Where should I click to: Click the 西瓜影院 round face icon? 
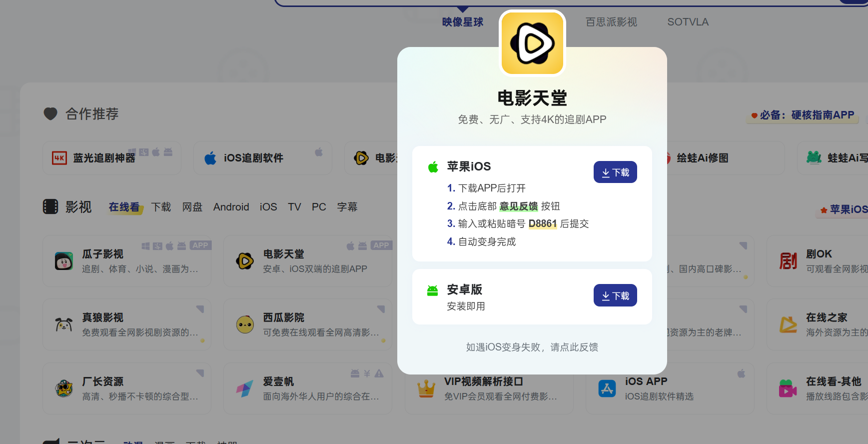[x=245, y=324]
